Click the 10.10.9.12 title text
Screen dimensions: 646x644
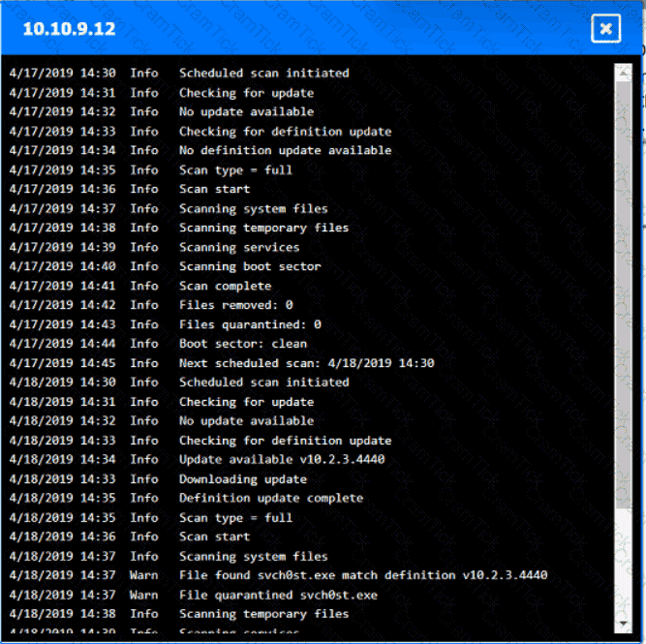coord(69,29)
